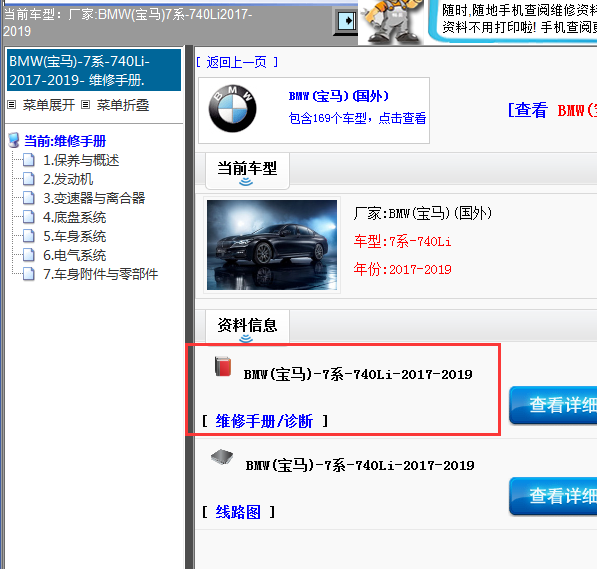Open 2.发动机 section
The width and height of the screenshot is (597, 569).
[x=68, y=179]
